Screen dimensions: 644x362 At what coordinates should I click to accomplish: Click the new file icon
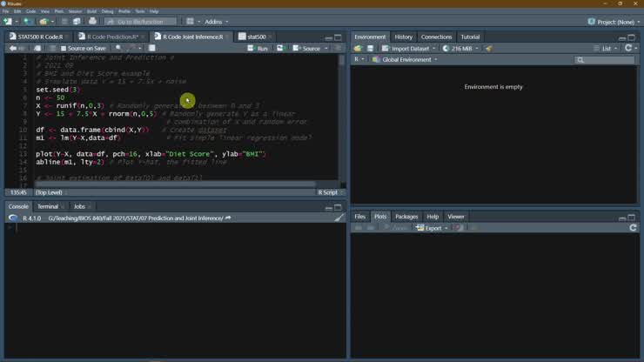8,22
